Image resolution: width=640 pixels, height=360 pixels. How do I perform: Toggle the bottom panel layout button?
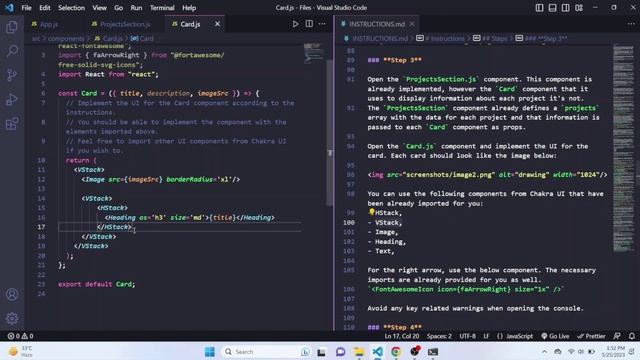[x=552, y=8]
